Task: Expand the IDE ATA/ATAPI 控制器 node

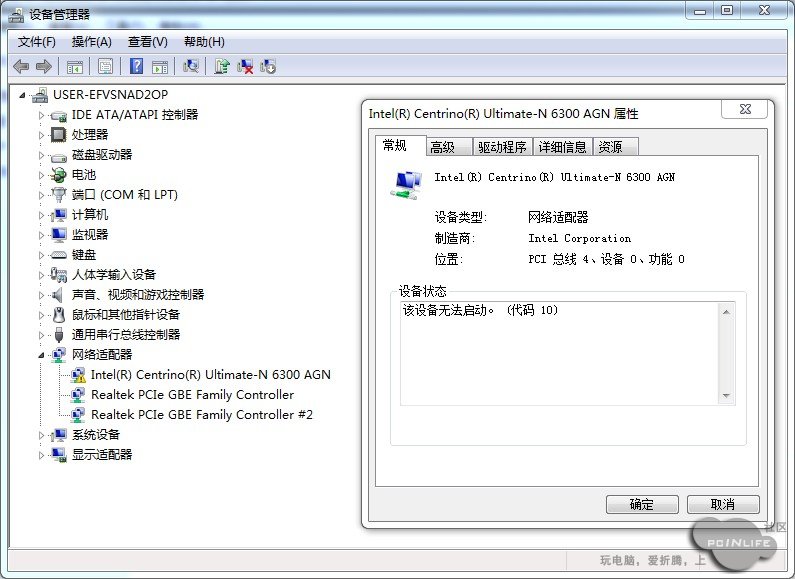Action: coord(42,115)
